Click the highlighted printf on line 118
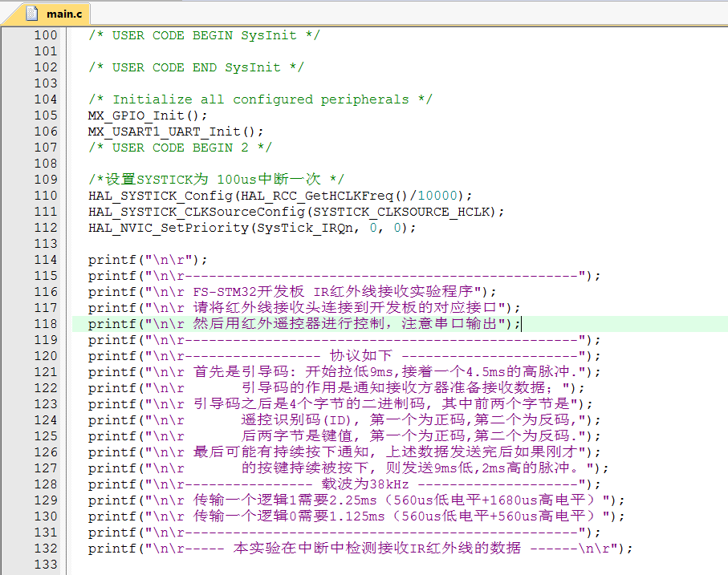The height and width of the screenshot is (575, 728). click(x=304, y=324)
